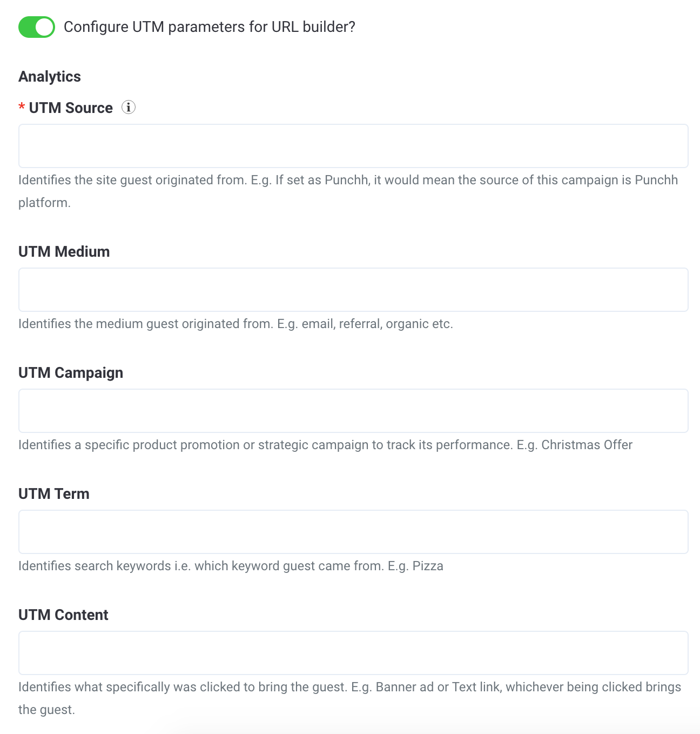Select the Analytics section heading
Screen dimensions: 700x734
pos(49,76)
